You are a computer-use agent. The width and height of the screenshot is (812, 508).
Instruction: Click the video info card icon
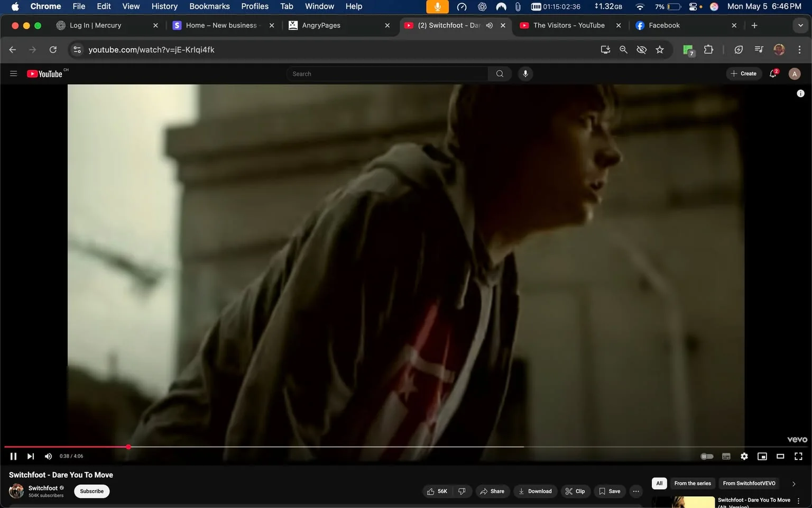[800, 93]
